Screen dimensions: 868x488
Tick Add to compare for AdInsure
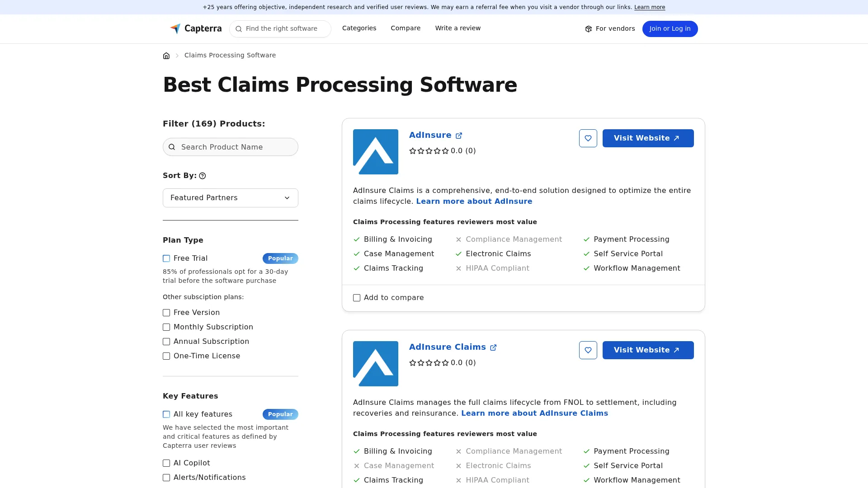tap(357, 298)
